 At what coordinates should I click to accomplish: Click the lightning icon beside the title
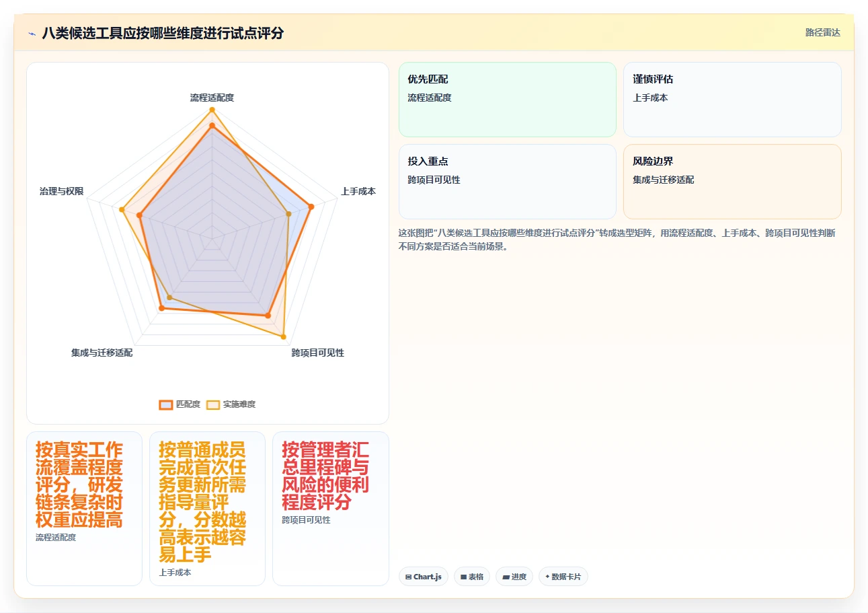32,34
